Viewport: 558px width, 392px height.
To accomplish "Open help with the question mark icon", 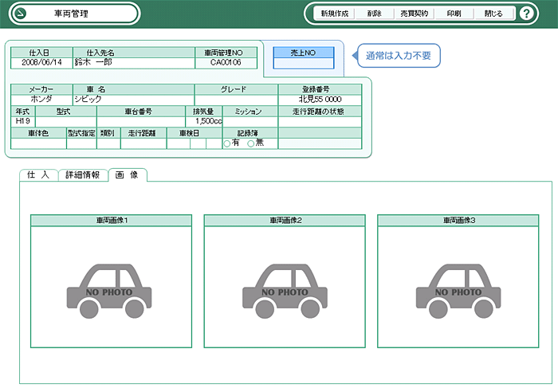I will point(526,14).
